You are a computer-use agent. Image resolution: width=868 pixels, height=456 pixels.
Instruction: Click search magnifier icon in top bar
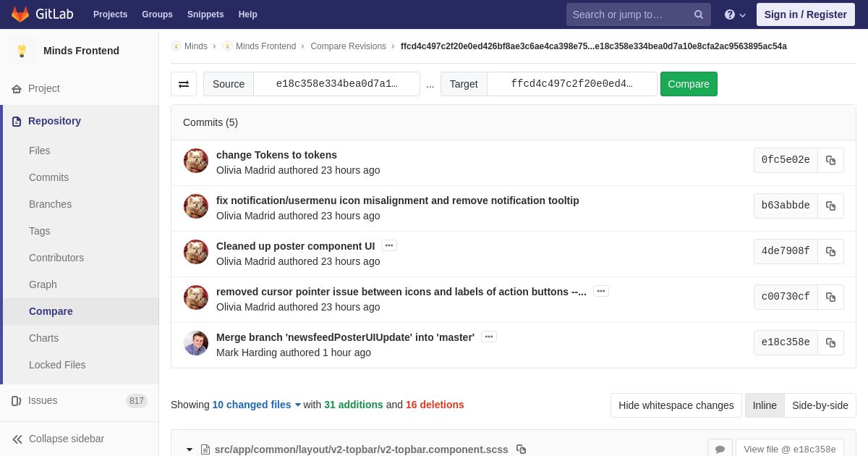point(698,14)
